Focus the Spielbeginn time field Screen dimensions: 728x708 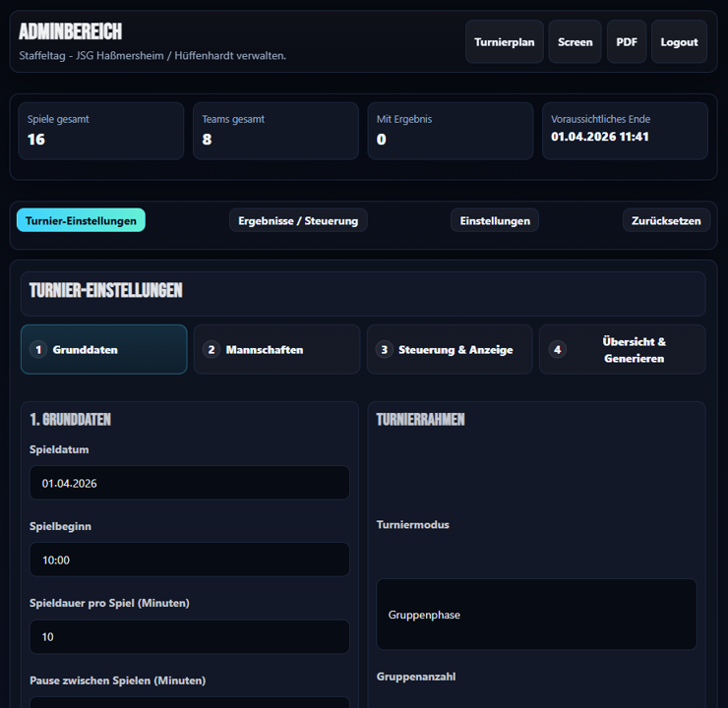190,560
